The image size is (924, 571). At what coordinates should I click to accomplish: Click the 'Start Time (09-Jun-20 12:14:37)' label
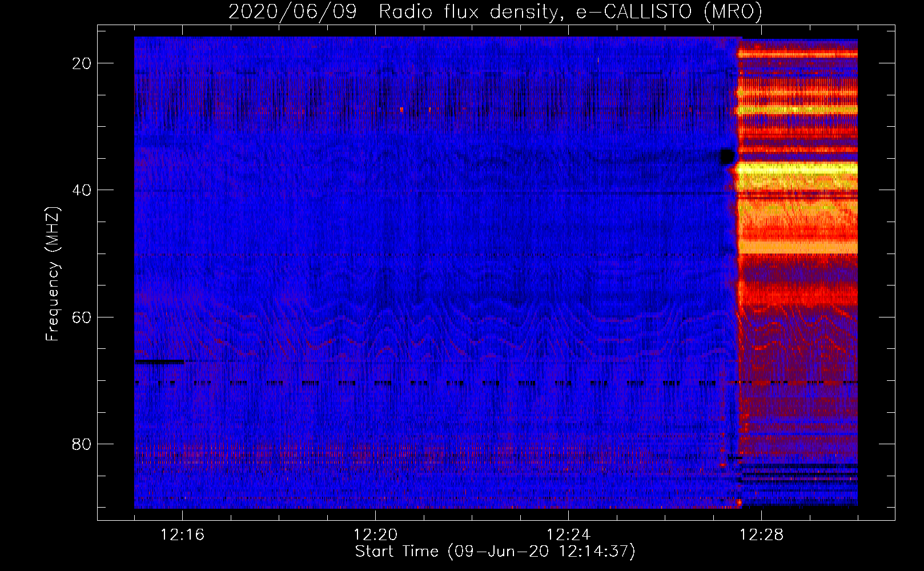[x=495, y=552]
